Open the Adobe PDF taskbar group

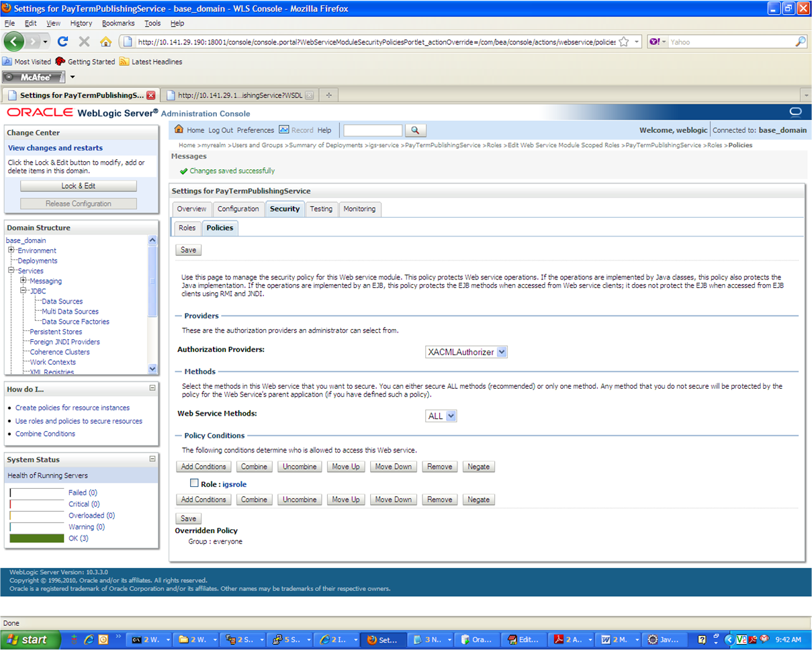[x=572, y=640]
